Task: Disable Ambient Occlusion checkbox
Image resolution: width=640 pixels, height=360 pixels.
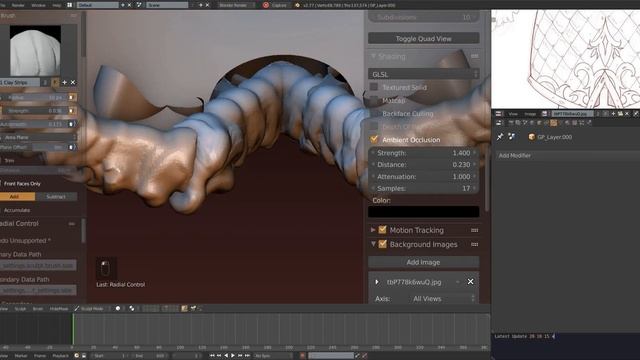Action: [374, 140]
